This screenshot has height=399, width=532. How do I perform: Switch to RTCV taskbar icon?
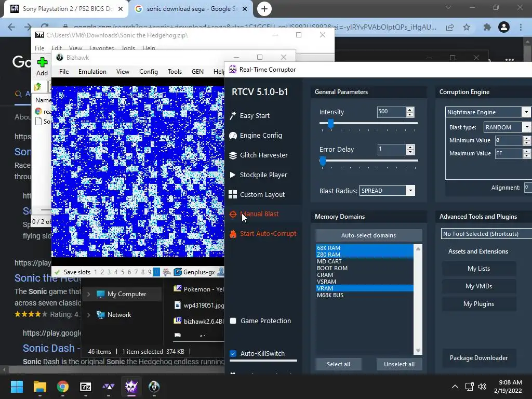(x=131, y=387)
